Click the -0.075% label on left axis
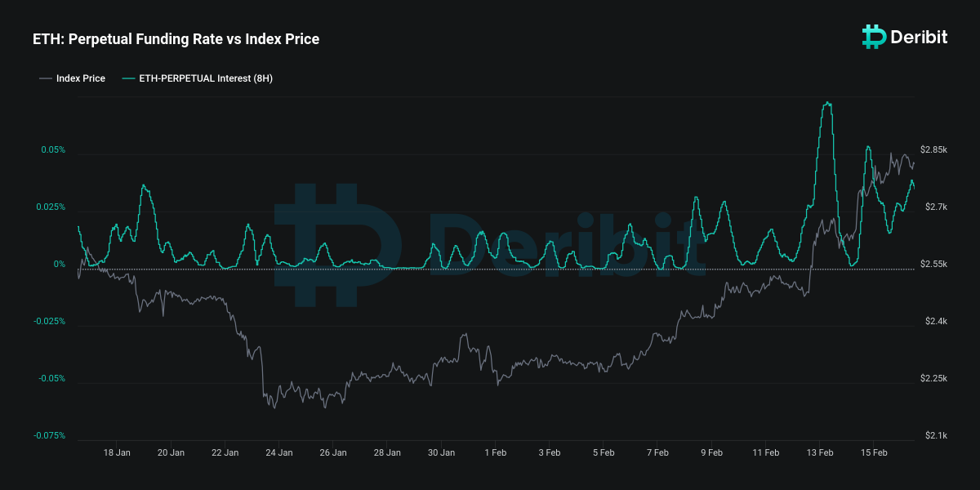The image size is (980, 490). (50, 435)
